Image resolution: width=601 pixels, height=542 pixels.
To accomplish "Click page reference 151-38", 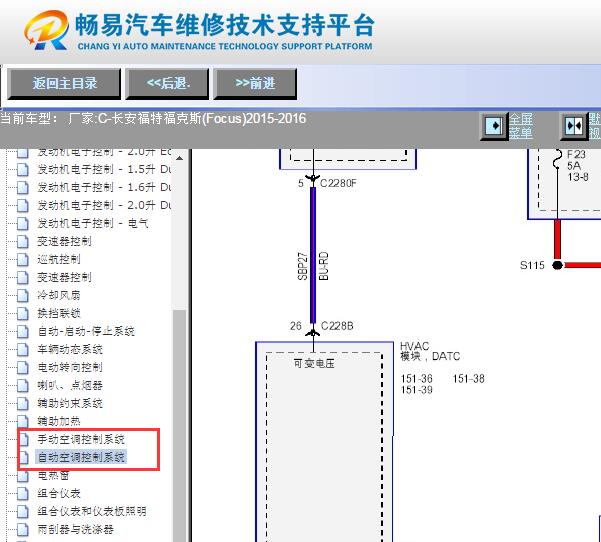I will pos(468,379).
